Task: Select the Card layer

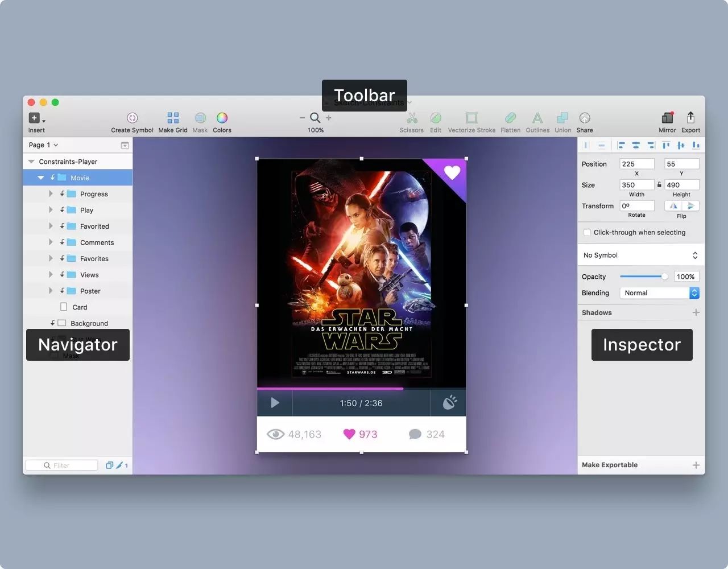Action: [x=77, y=307]
